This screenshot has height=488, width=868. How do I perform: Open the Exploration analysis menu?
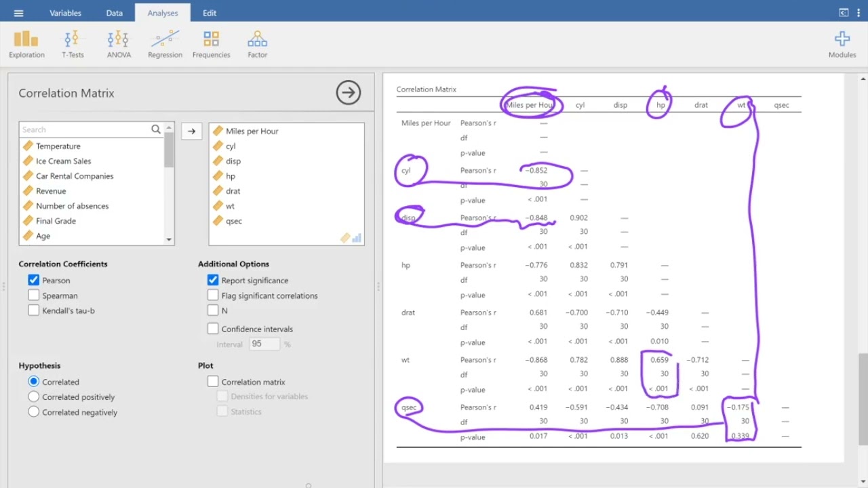[26, 44]
